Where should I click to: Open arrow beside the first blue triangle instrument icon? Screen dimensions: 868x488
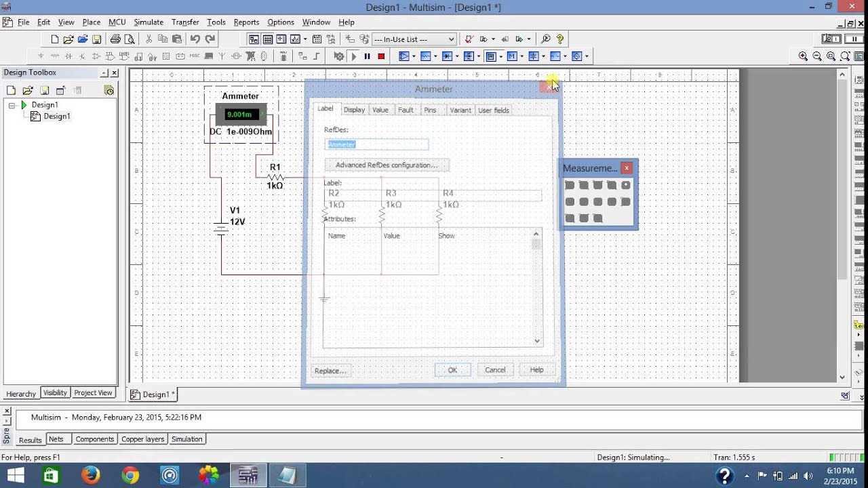click(x=414, y=56)
